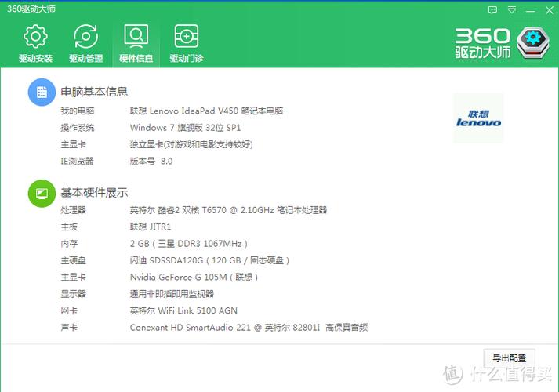Click the 英特尔 WiFi Link 5100 AGN value
Image resolution: width=559 pixels, height=392 pixels.
[x=183, y=310]
